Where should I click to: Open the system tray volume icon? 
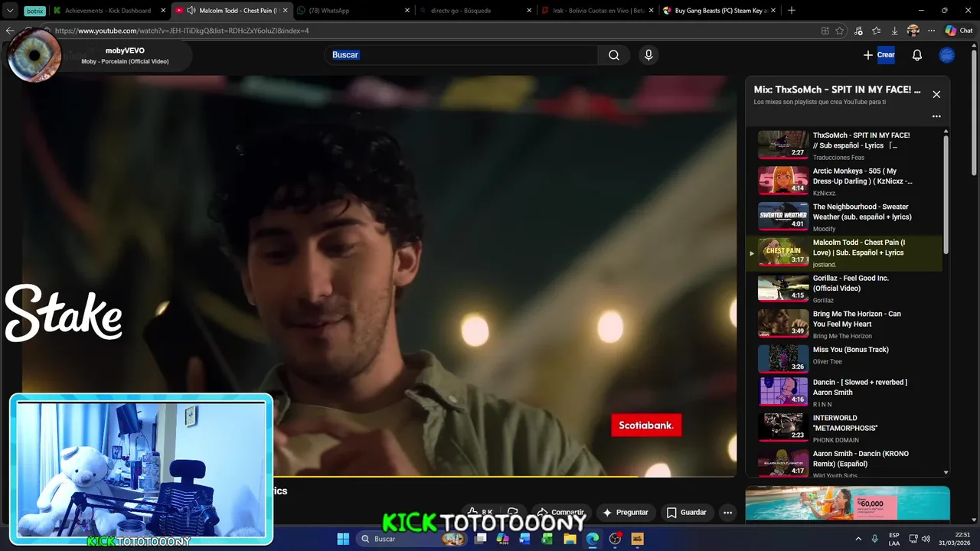926,539
